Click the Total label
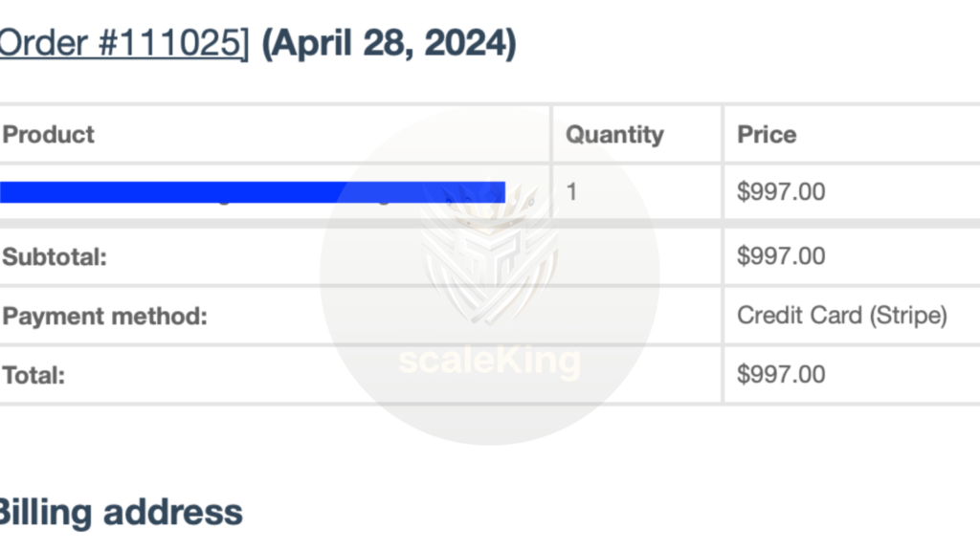Screen dimensions: 980x551 coord(33,375)
